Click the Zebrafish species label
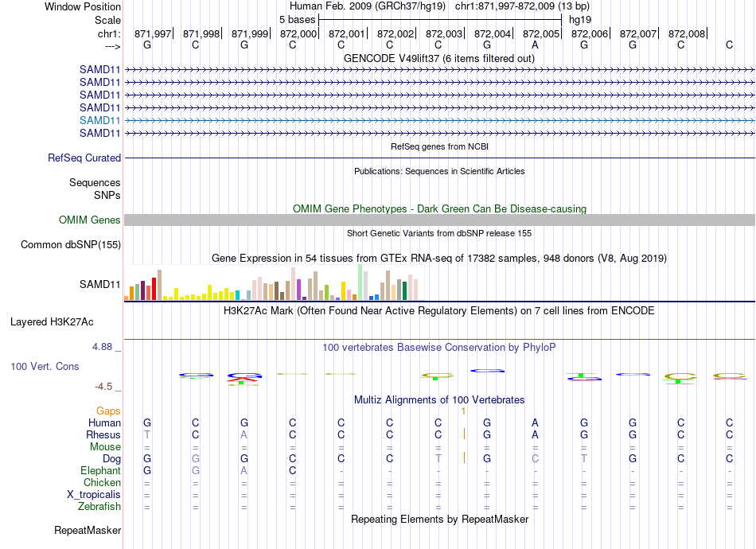The image size is (756, 549). tap(99, 506)
